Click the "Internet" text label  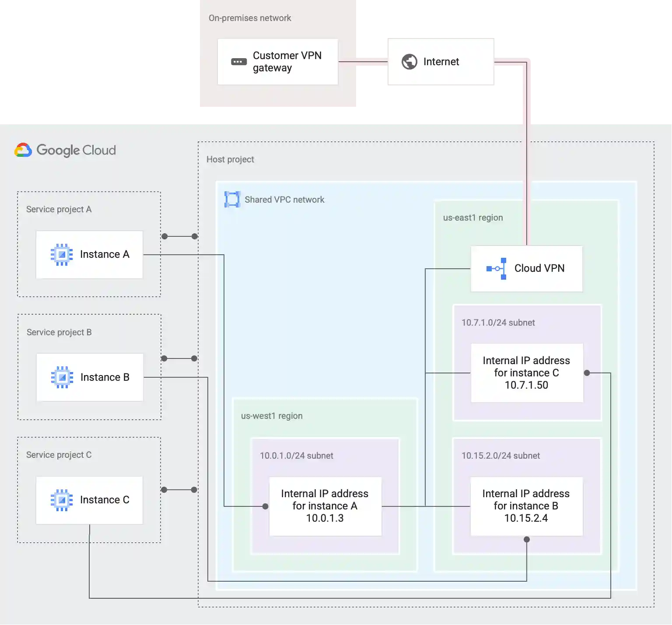pyautogui.click(x=441, y=62)
